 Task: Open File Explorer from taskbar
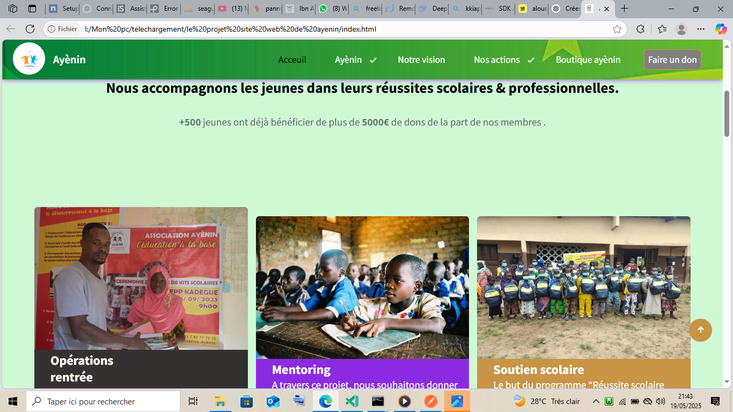[220, 401]
